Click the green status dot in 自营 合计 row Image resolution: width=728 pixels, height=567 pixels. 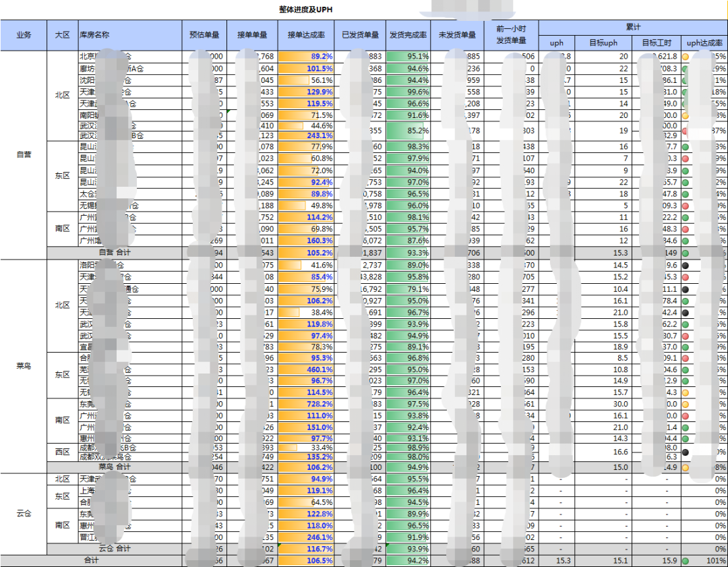click(x=686, y=253)
